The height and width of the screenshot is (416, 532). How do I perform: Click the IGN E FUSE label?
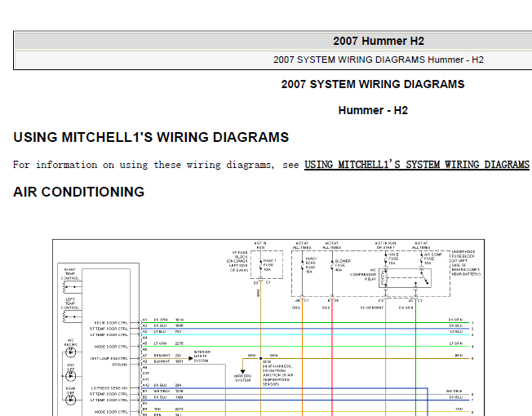coord(393,259)
